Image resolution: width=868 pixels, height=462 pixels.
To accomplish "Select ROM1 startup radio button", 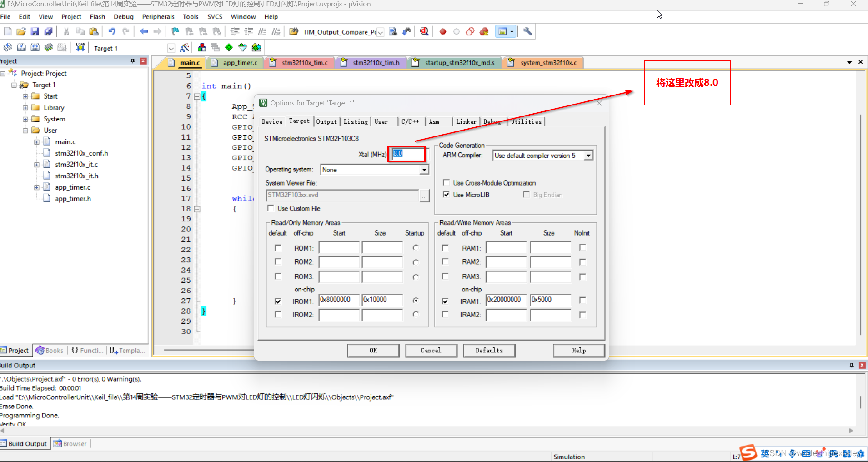I will pos(416,248).
